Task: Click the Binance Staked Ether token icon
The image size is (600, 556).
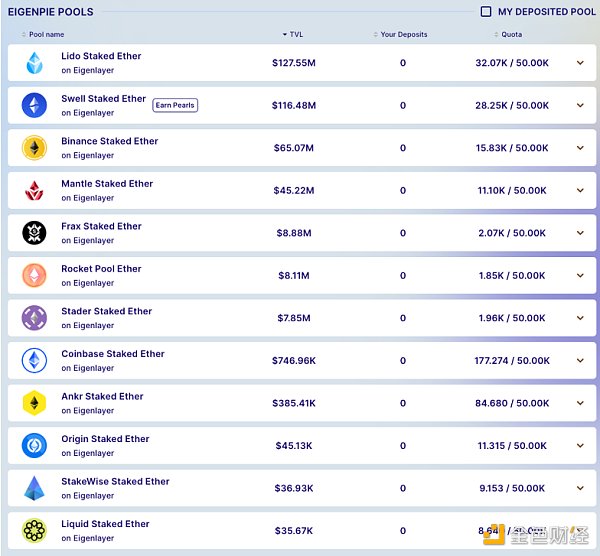Action: point(34,148)
